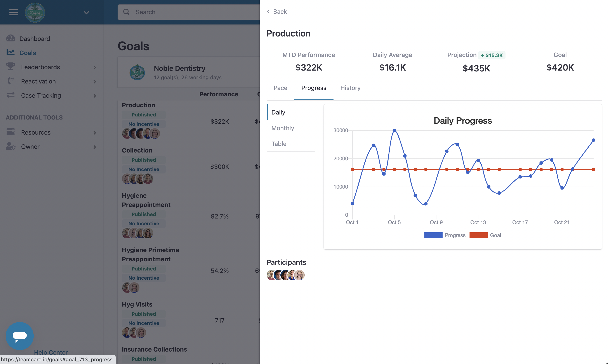The image size is (608, 364).
Task: Click the 54.2% Hygiene Primetime value
Action: point(220,271)
